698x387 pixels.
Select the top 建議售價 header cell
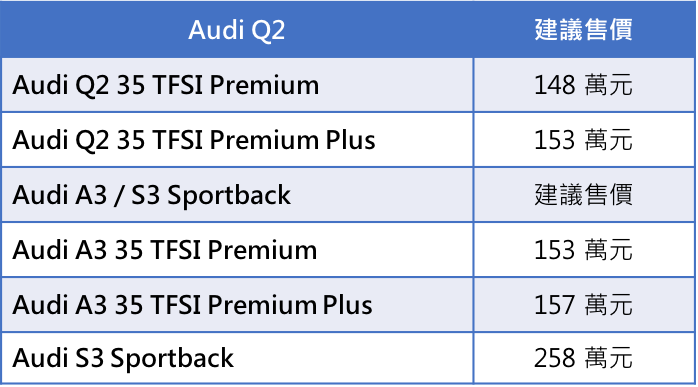584,29
